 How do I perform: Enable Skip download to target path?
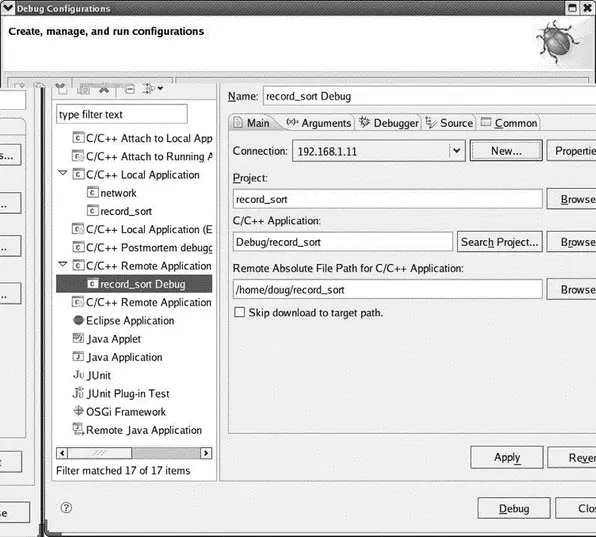click(239, 312)
